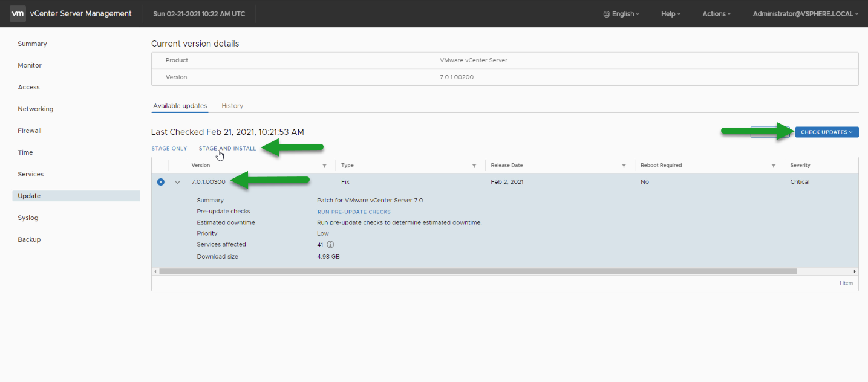Click the 1 item count label
The width and height of the screenshot is (868, 382).
coord(846,283)
